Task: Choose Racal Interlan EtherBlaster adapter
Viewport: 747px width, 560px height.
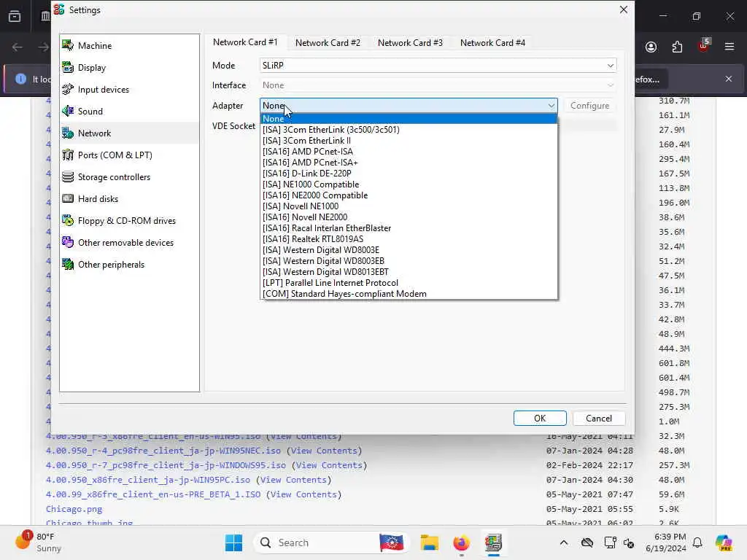Action: point(409,228)
